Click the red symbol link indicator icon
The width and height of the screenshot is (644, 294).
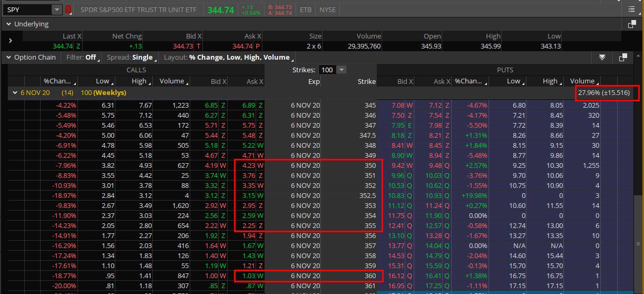click(69, 10)
